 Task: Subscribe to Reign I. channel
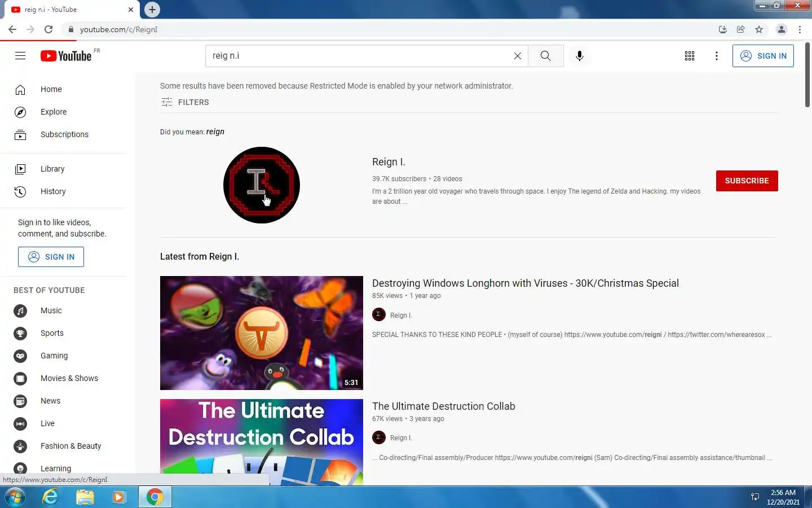(747, 181)
